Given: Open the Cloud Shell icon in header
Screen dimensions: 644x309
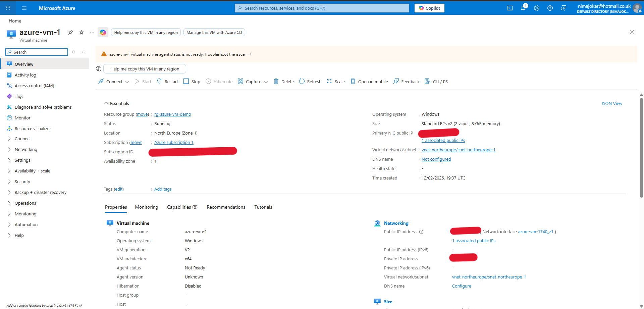Looking at the screenshot, I should pos(509,8).
